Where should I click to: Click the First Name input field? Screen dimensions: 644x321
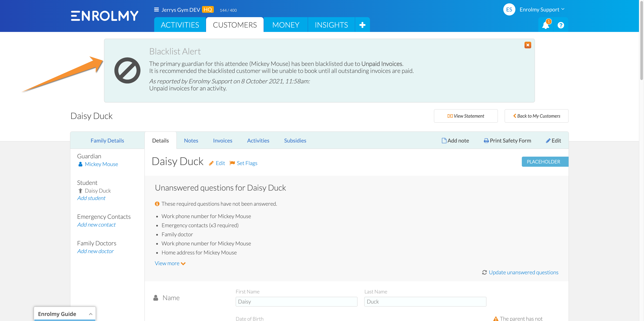point(297,302)
